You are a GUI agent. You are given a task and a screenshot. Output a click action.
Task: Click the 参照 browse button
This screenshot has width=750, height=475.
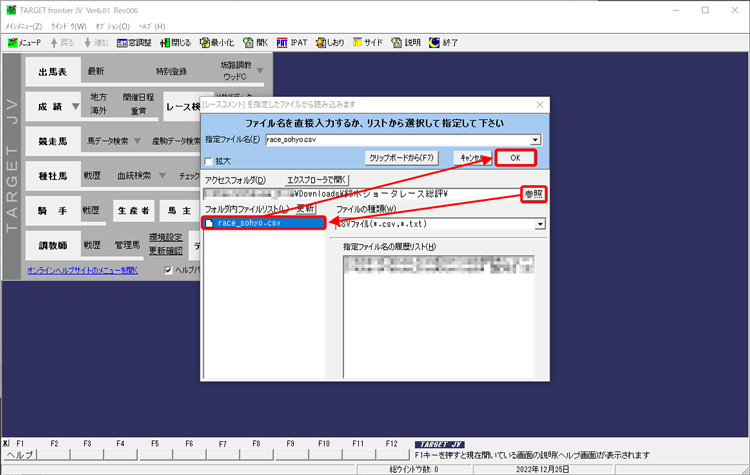(x=535, y=194)
